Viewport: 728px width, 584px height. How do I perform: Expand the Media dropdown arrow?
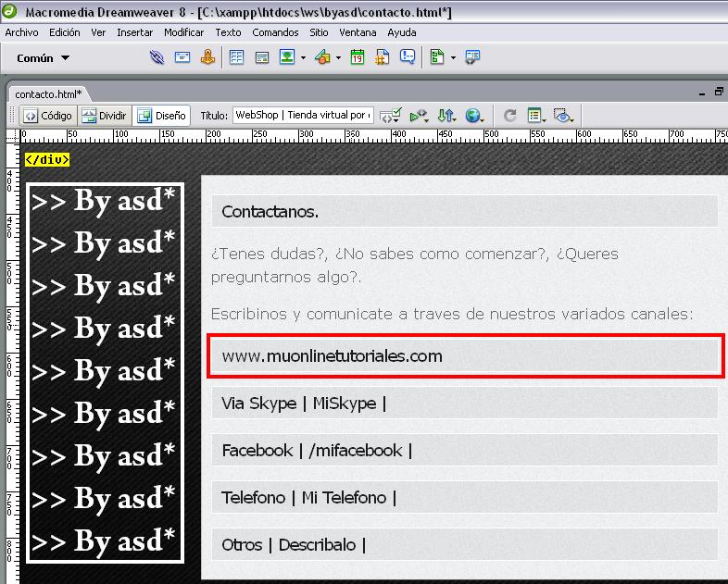338,58
